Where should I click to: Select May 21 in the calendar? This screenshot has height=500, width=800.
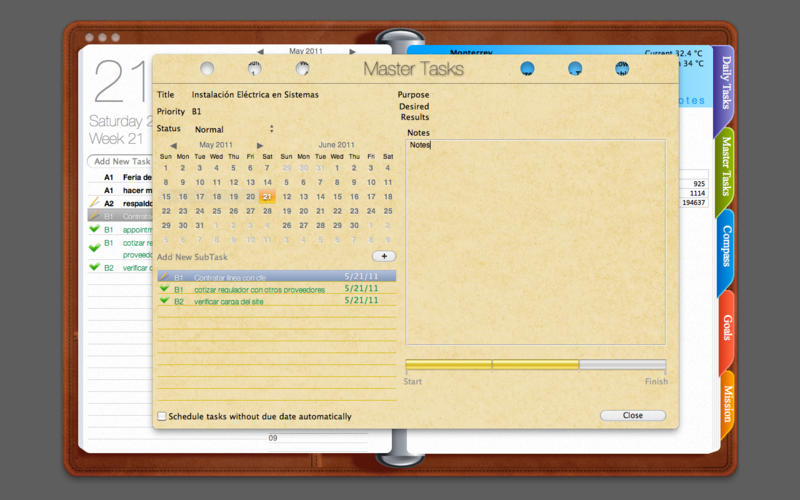point(267,197)
